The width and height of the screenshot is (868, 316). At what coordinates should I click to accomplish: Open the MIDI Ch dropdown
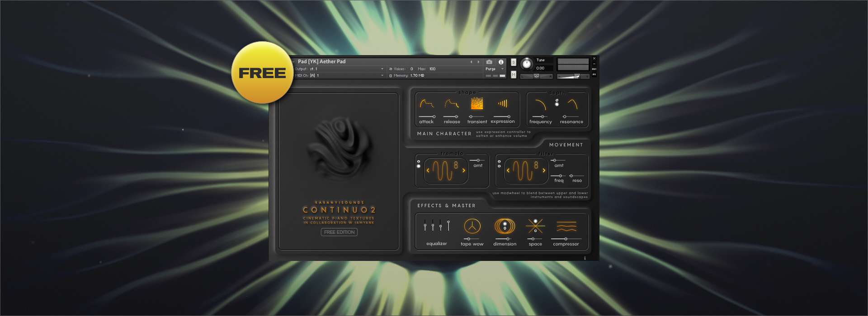(340, 75)
